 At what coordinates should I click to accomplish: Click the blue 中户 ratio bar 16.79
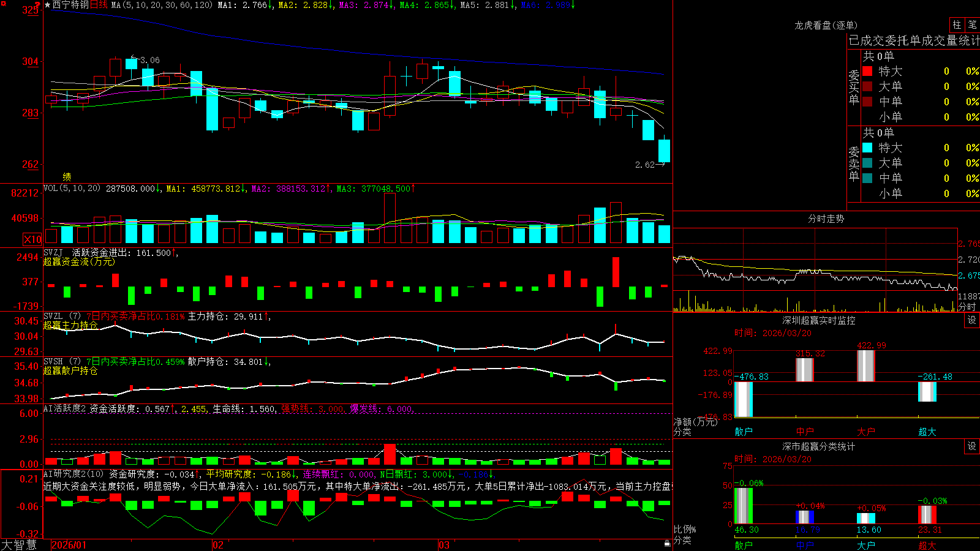point(805,517)
